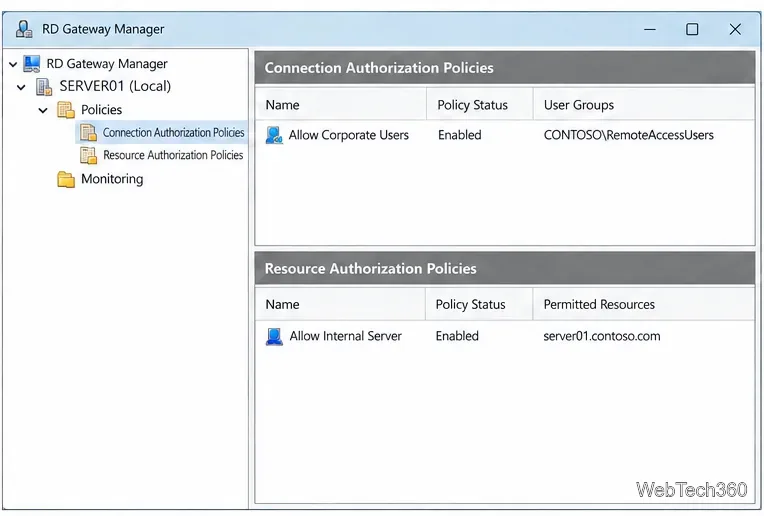
Task: Collapse the RD Gateway Manager root node
Action: 13,64
